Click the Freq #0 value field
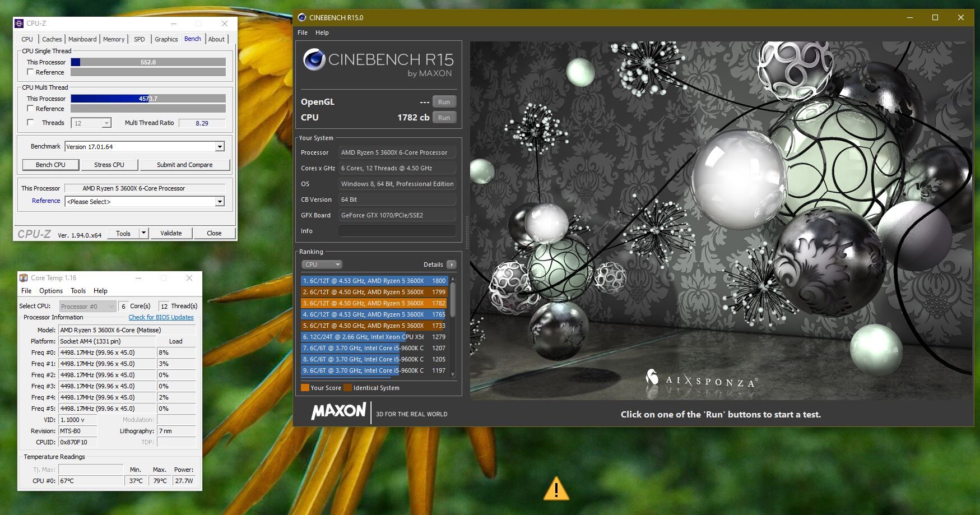 pos(107,352)
